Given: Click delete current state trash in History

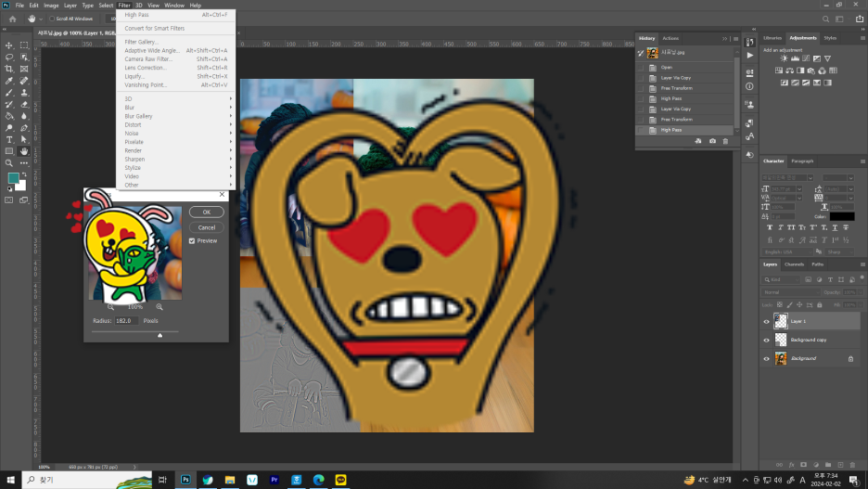Looking at the screenshot, I should tap(726, 141).
